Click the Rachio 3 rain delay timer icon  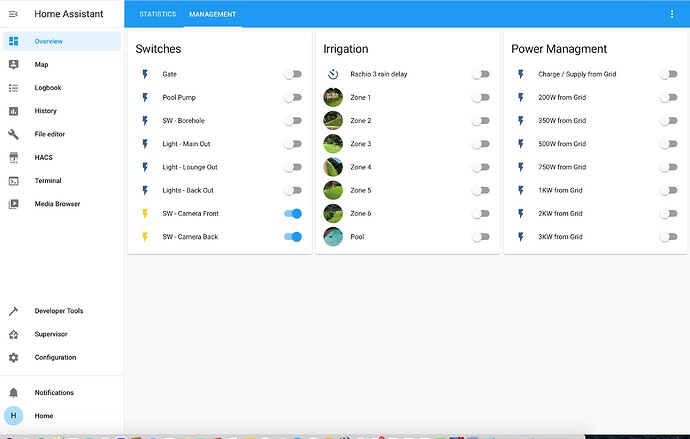(x=333, y=74)
